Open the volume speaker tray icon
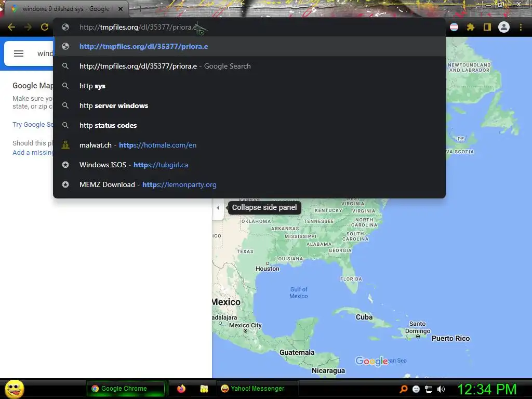 pyautogui.click(x=441, y=389)
